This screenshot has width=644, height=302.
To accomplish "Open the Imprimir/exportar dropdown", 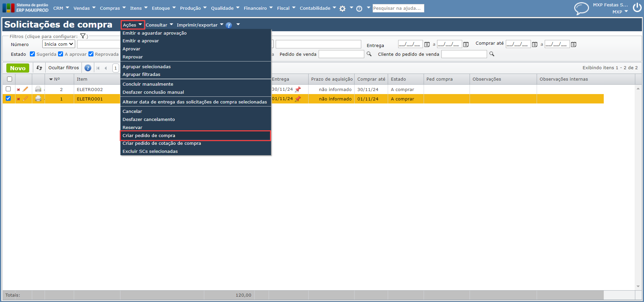I will (200, 25).
